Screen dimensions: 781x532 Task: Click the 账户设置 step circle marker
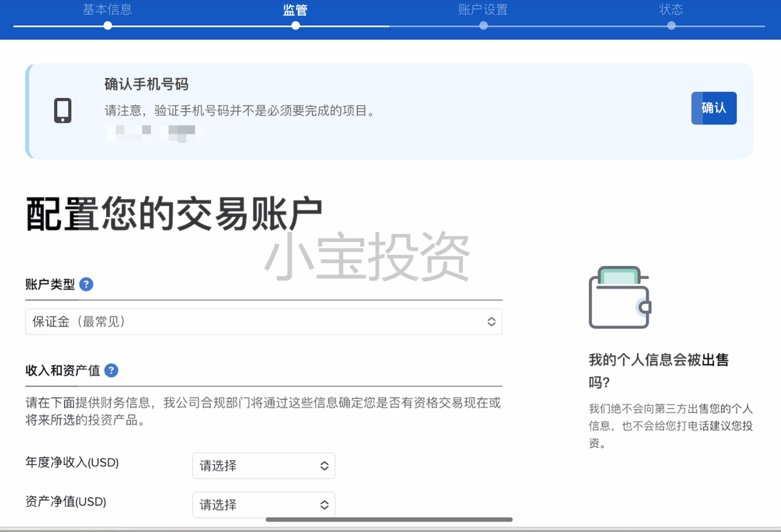484,26
